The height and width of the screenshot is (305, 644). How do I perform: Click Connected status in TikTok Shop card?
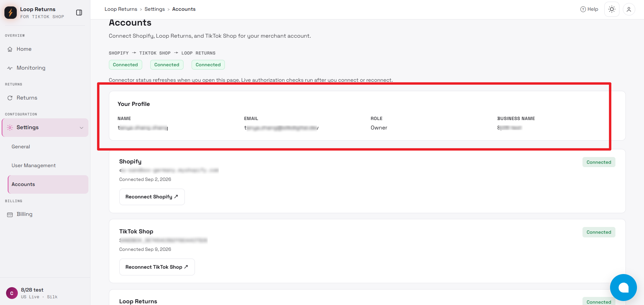tap(599, 232)
